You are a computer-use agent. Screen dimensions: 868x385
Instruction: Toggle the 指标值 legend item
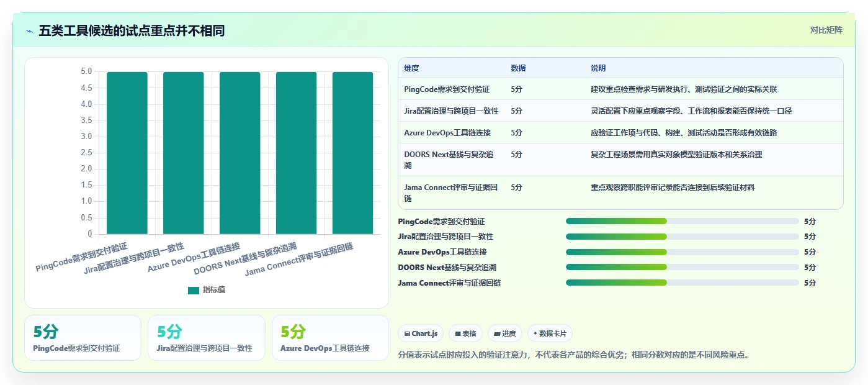click(x=207, y=290)
